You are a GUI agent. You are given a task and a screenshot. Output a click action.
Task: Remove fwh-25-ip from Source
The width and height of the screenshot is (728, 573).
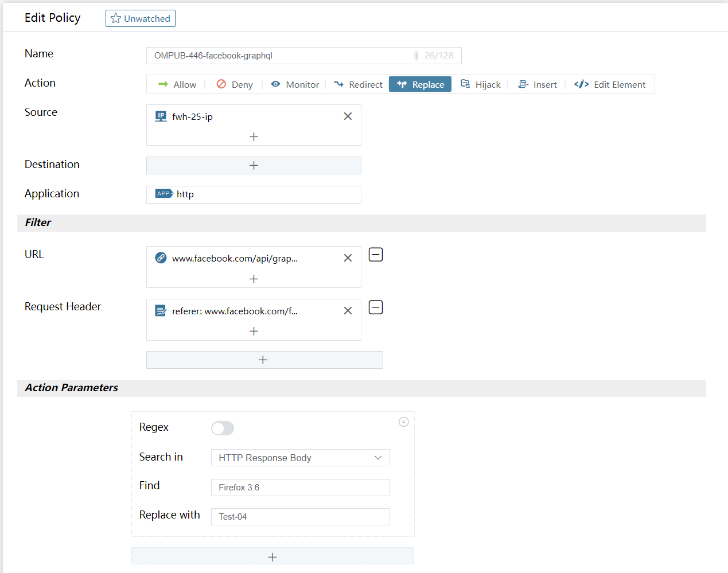tap(348, 116)
